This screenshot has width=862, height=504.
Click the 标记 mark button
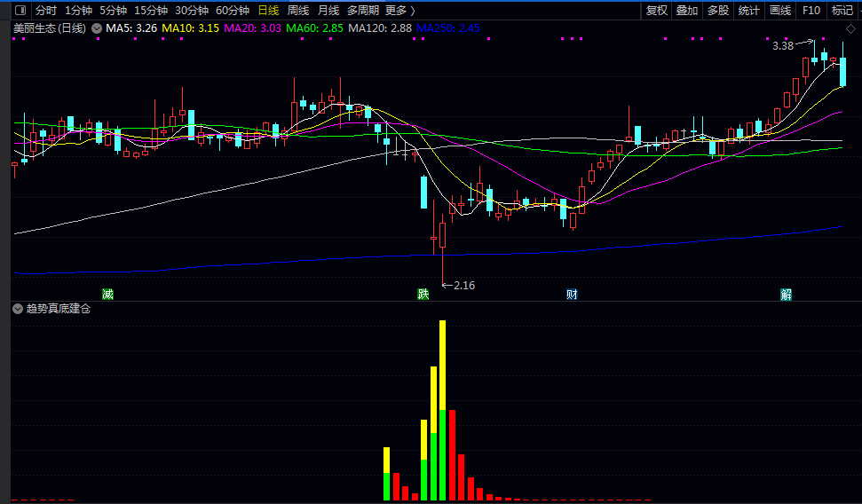[x=842, y=11]
